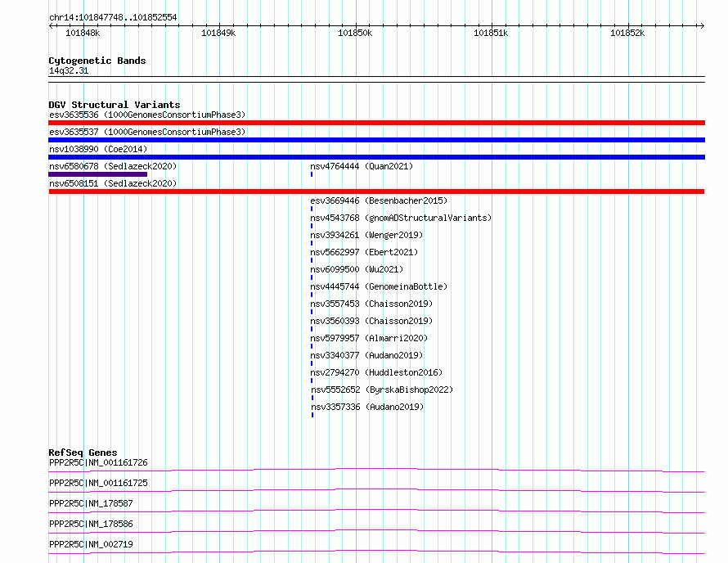The width and height of the screenshot is (728, 563).
Task: Click the ruler's right arrow end
Action: 703,26
